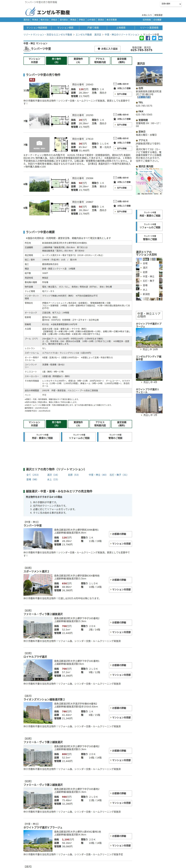Click the building icon beside ランパーツ中里 title
Viewport: 186px width, 868px height.
pos(27,49)
